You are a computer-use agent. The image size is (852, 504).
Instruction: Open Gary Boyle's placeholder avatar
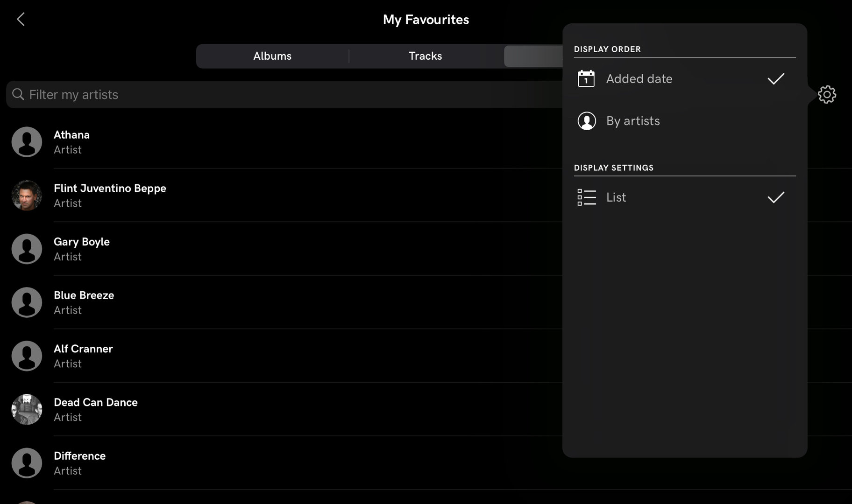coord(27,249)
